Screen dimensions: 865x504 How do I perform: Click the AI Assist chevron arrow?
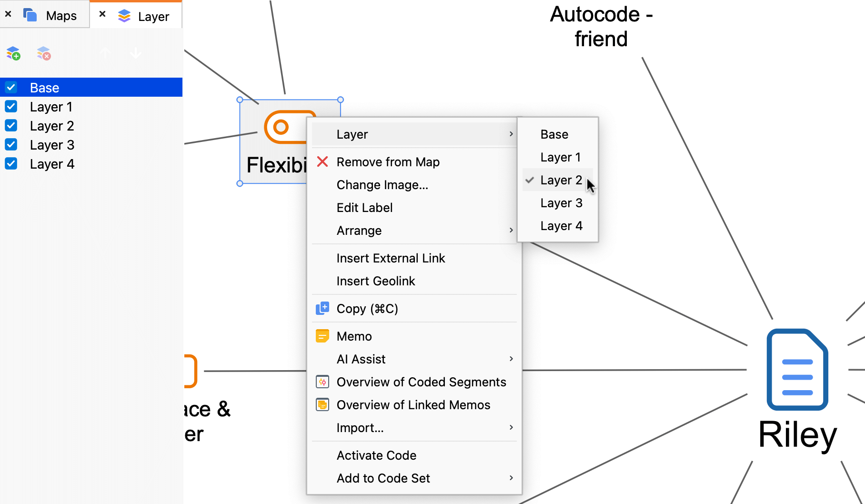(511, 359)
